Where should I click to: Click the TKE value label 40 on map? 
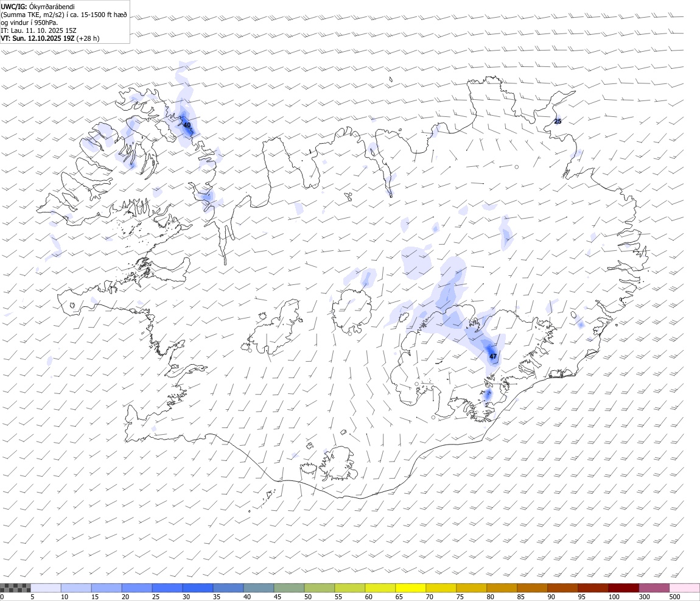(187, 125)
